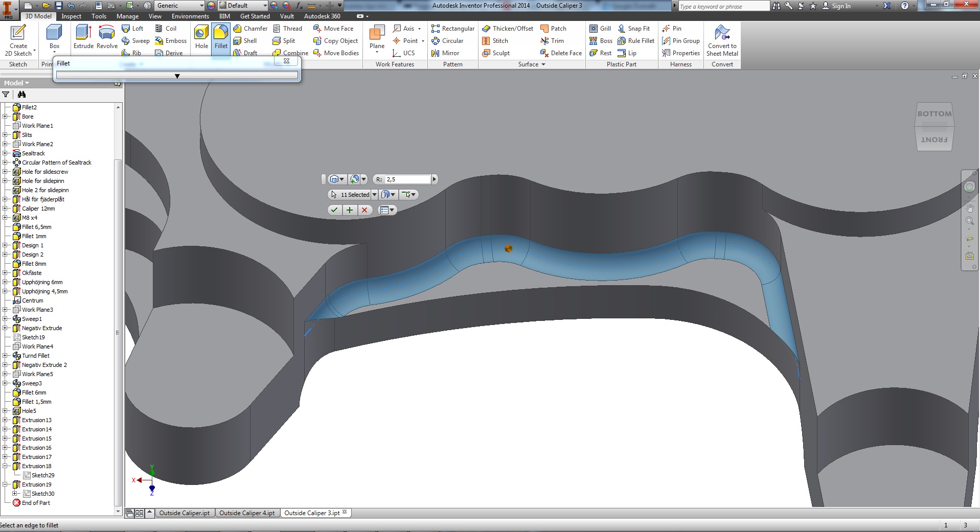Select the Emboss tool
The height and width of the screenshot is (532, 980).
point(171,41)
